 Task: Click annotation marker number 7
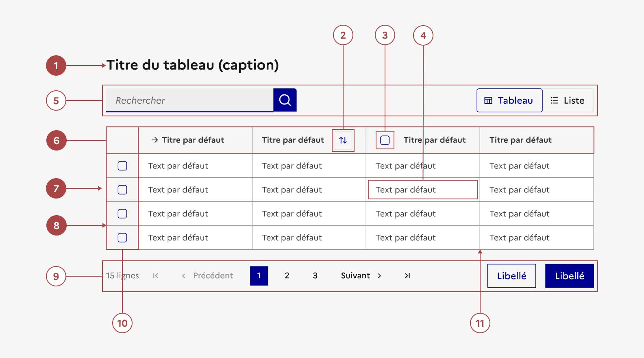(x=56, y=188)
